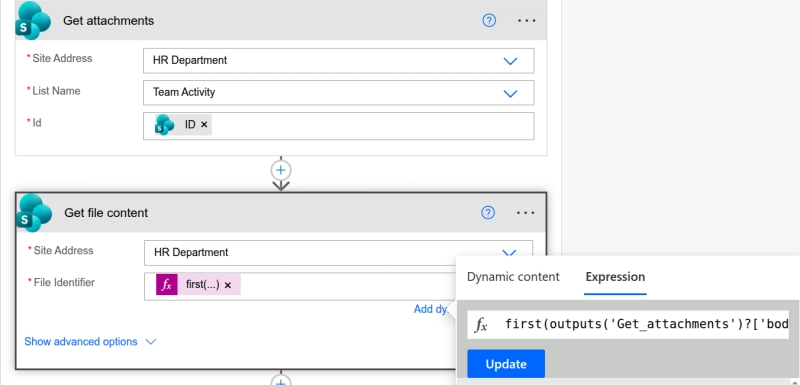Expand the Team Activity List Name dropdown
This screenshot has width=800, height=385.
(510, 93)
